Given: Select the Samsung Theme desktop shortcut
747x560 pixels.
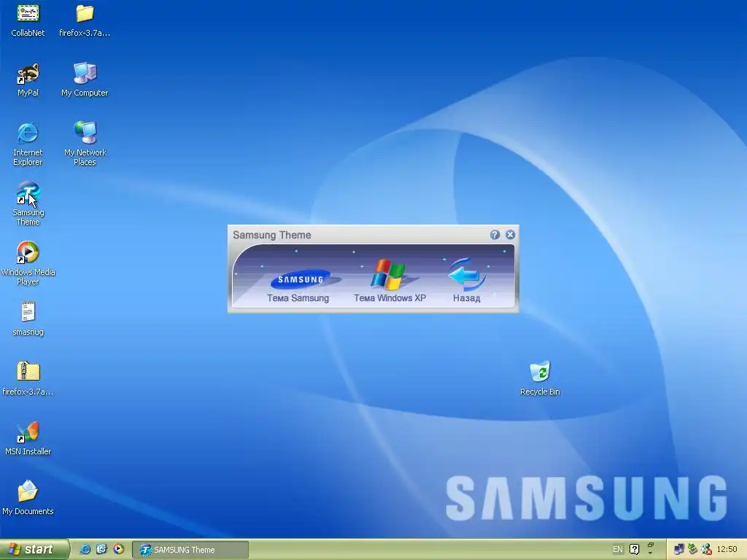Looking at the screenshot, I should (28, 204).
